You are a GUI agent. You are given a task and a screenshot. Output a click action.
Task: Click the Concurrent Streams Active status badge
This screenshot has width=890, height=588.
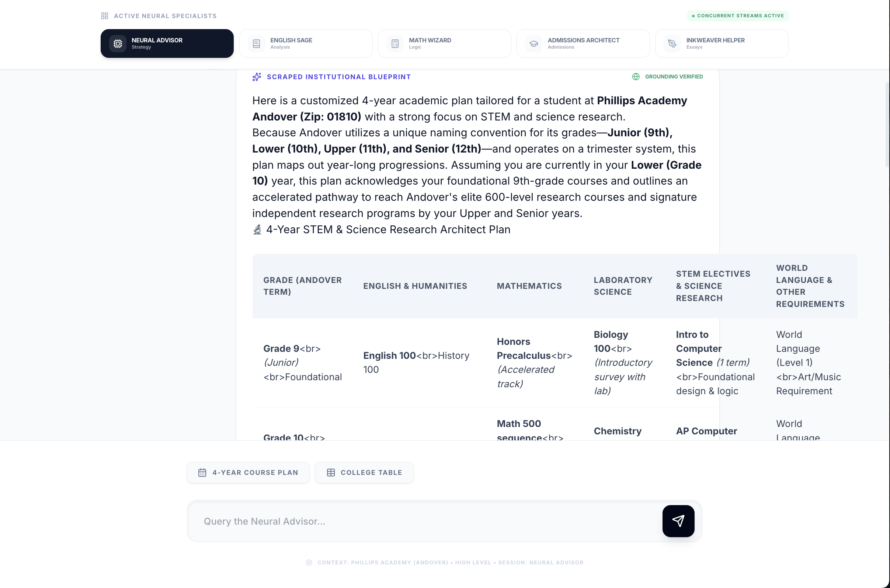(738, 16)
